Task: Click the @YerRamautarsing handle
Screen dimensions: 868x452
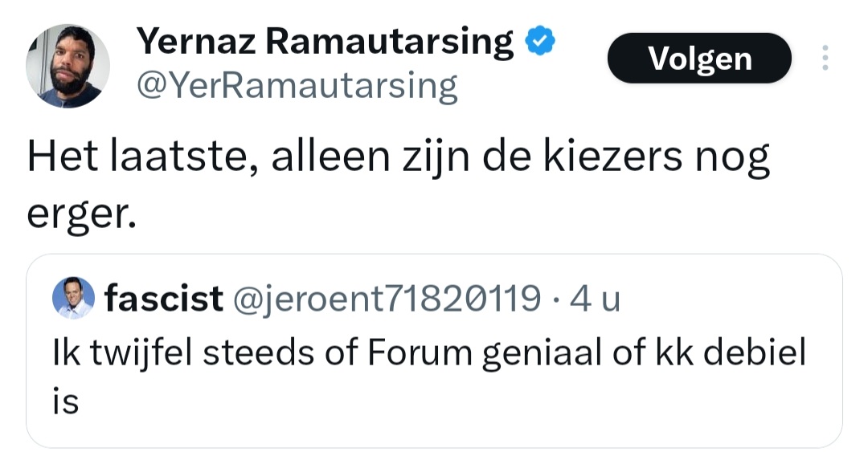Action: click(297, 85)
